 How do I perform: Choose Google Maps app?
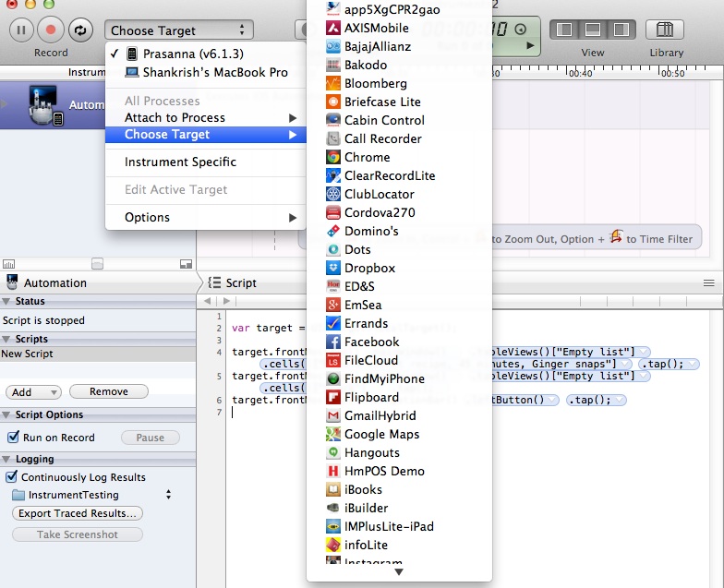coord(399,434)
